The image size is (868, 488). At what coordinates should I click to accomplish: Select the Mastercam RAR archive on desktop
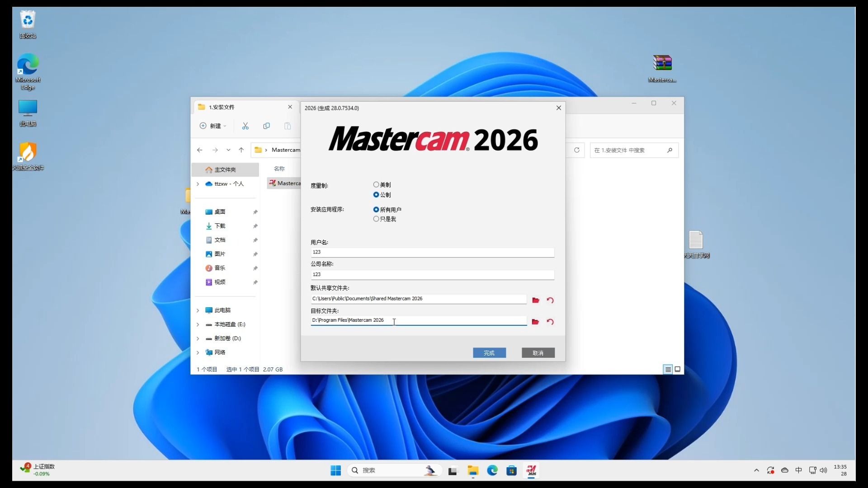coord(662,69)
